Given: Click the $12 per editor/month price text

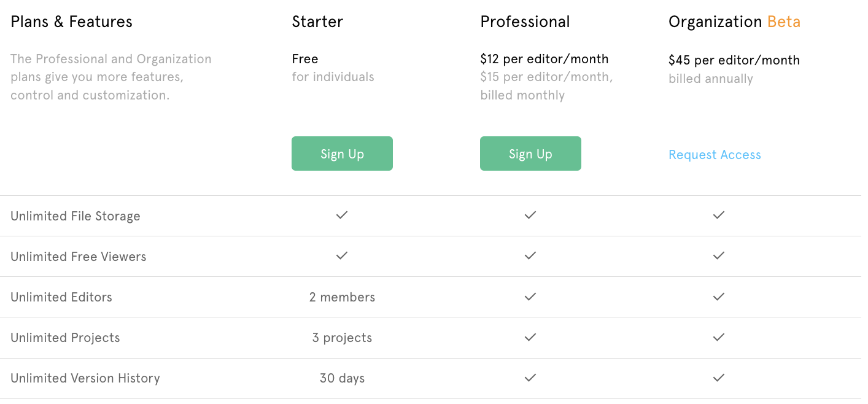Looking at the screenshot, I should 544,58.
